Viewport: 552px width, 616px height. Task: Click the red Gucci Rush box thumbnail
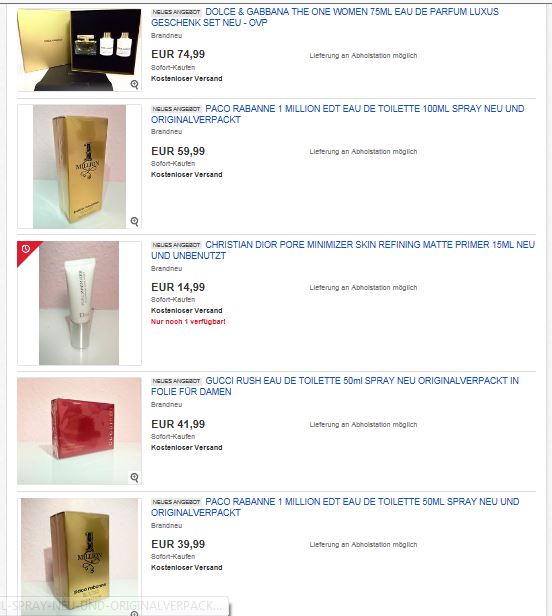tap(79, 431)
